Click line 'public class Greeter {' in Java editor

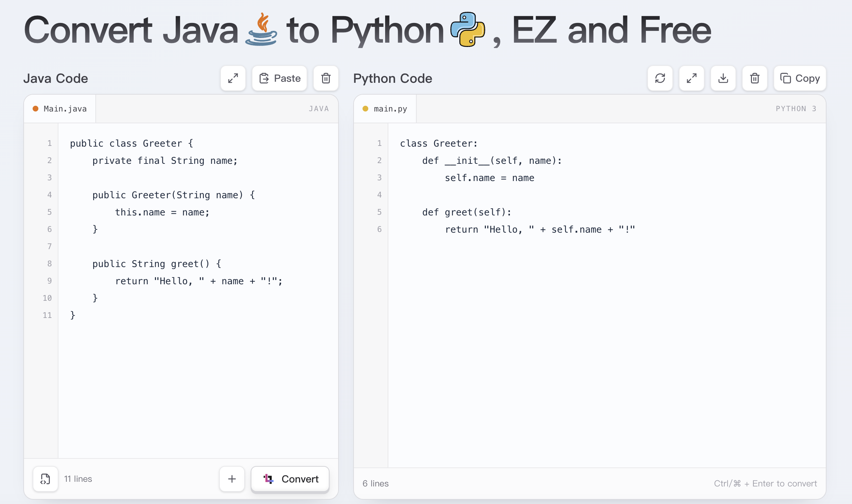(132, 143)
